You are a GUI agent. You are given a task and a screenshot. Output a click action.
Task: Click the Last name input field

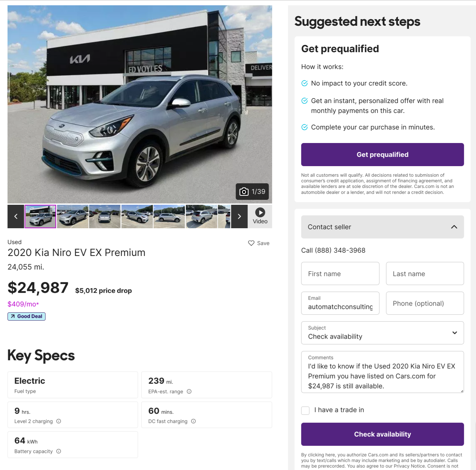424,273
